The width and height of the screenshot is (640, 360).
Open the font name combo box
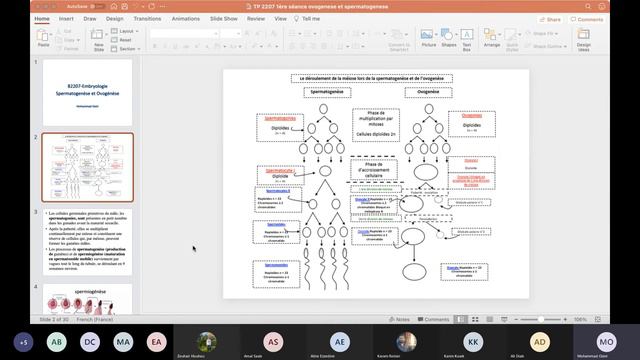[184, 33]
